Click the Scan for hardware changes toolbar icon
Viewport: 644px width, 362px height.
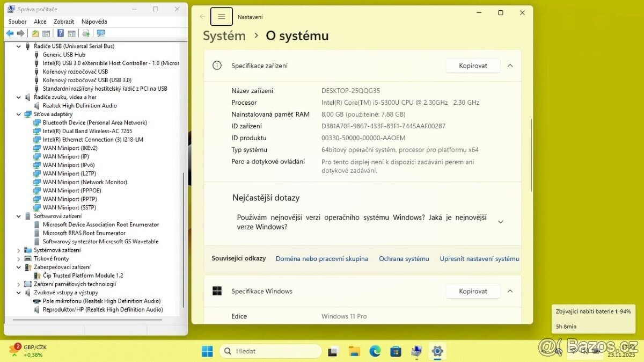point(85,33)
